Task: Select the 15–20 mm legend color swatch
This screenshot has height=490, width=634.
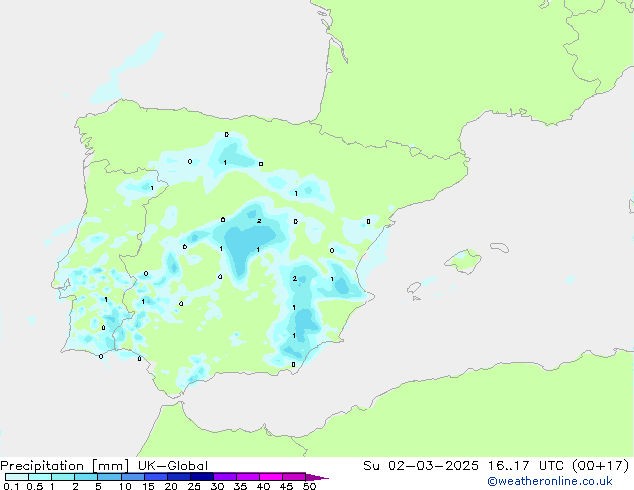Action: [x=156, y=477]
